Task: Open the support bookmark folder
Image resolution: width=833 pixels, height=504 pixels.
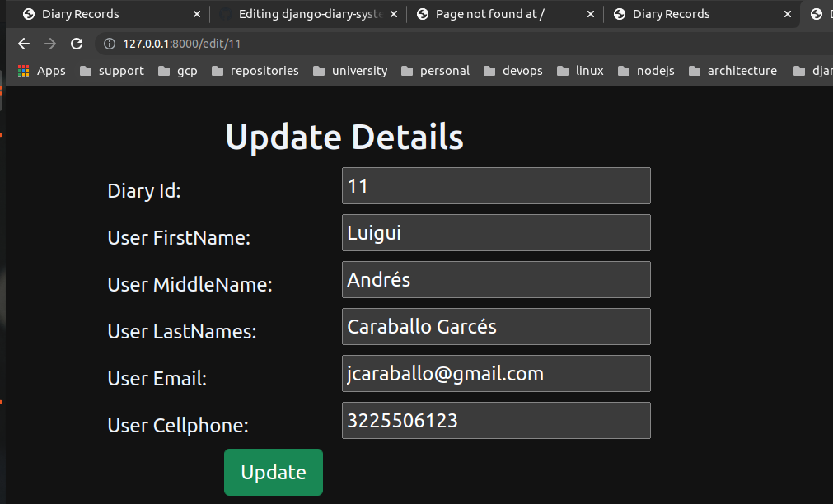Action: click(x=111, y=71)
